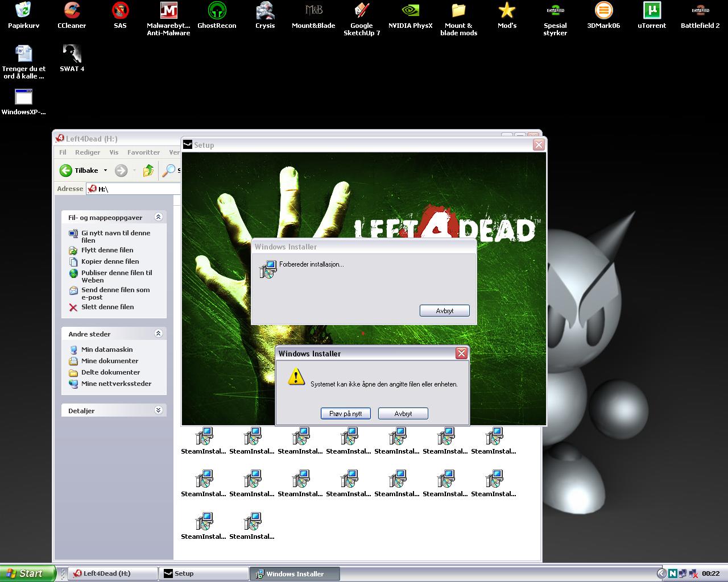Open 'Delte dokumenter' under Andre steder
The height and width of the screenshot is (582, 728).
pos(110,372)
